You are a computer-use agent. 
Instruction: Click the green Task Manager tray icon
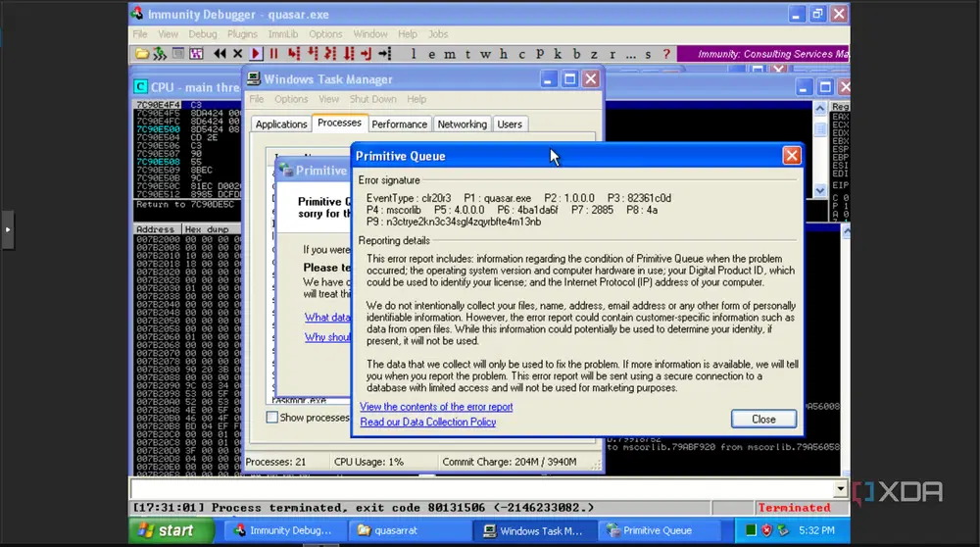tap(751, 530)
